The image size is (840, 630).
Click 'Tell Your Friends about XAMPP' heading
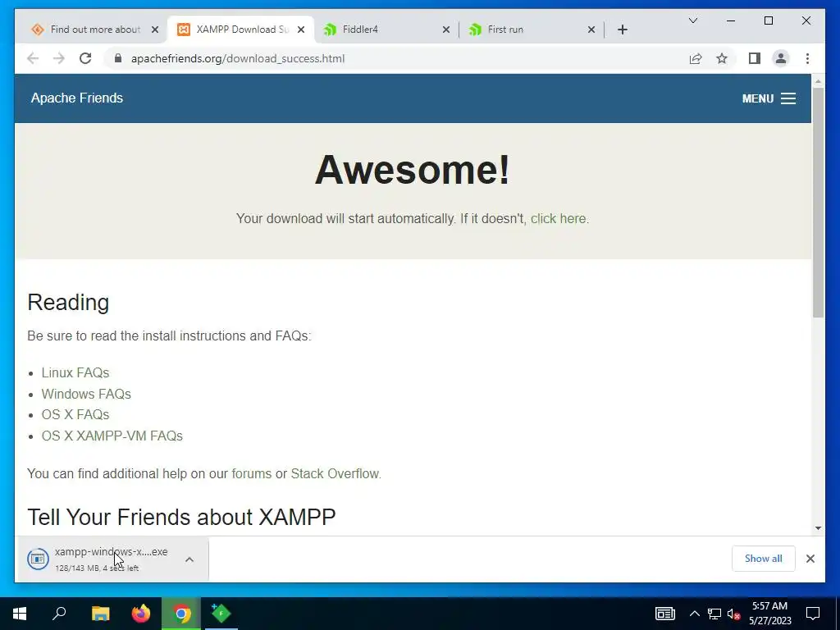tap(181, 518)
